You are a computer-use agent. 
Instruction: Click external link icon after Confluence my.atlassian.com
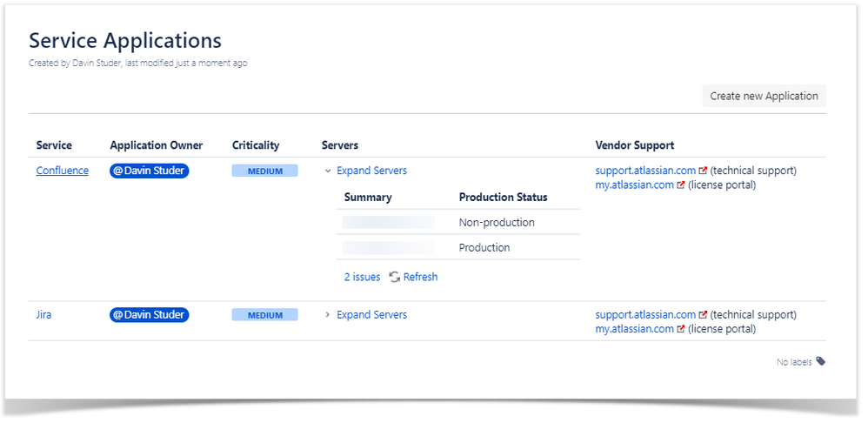coord(681,185)
